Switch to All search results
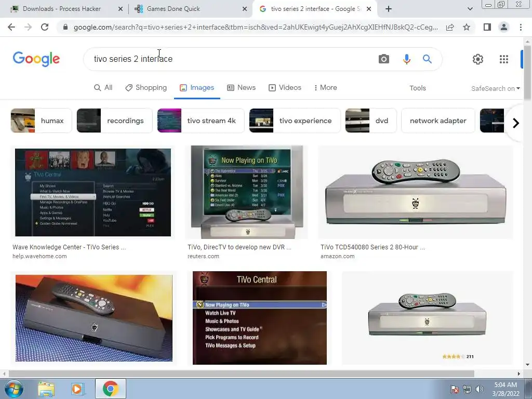This screenshot has height=399, width=532. click(103, 87)
